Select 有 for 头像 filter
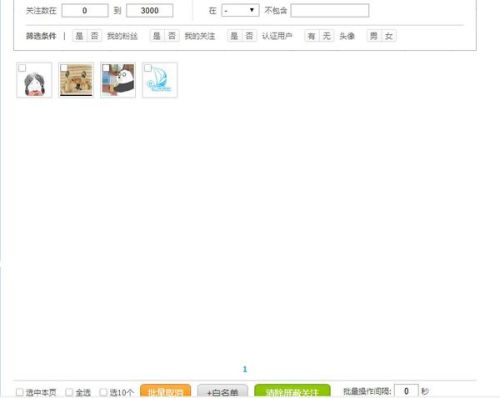 pyautogui.click(x=312, y=36)
